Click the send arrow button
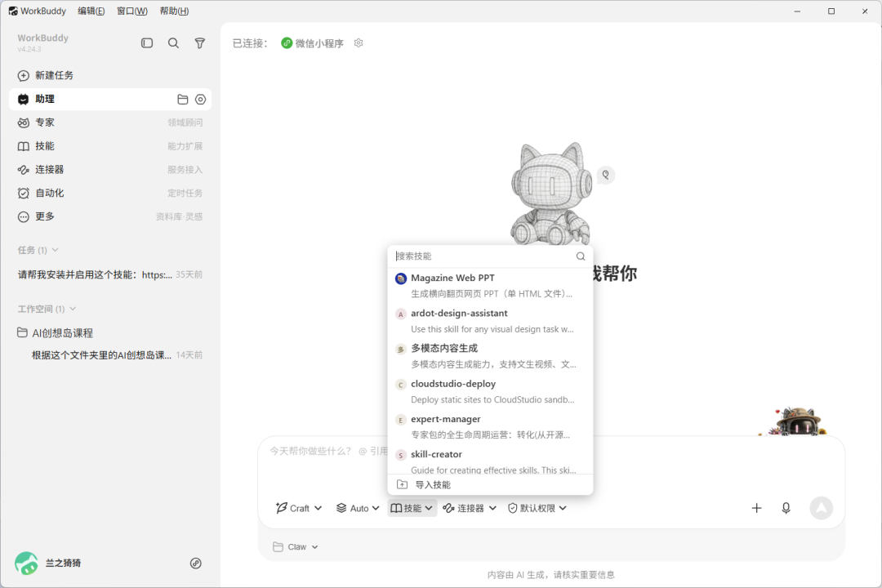The height and width of the screenshot is (588, 882). [x=822, y=508]
